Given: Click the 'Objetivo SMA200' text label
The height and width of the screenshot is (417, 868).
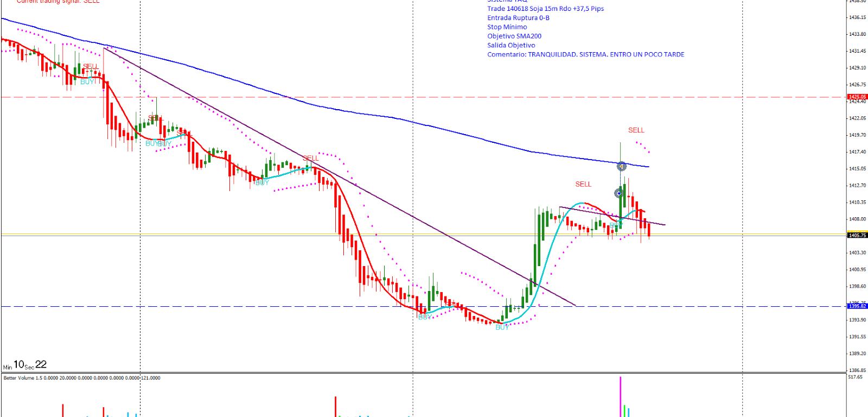Looking at the screenshot, I should [x=514, y=36].
